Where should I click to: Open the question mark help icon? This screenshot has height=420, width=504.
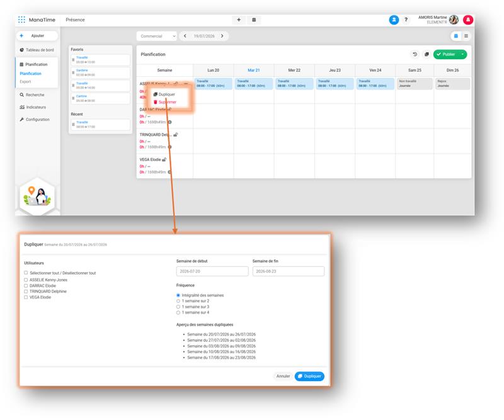tap(406, 20)
